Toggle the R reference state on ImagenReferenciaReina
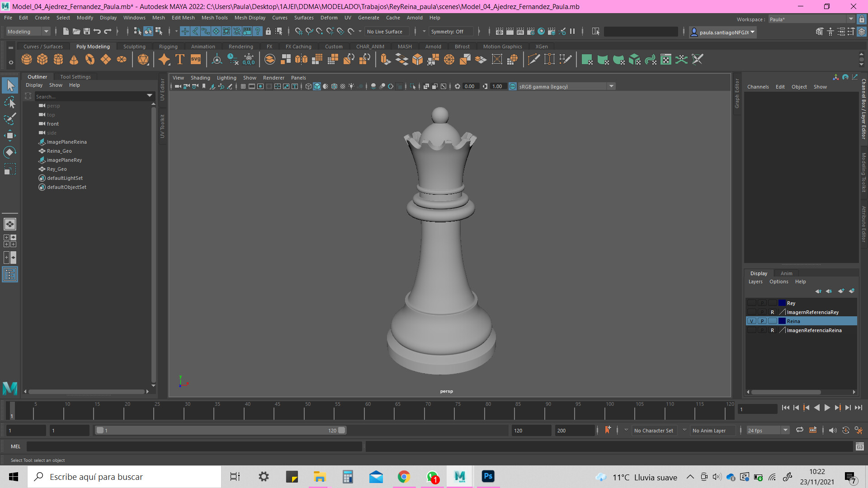The width and height of the screenshot is (868, 488). (772, 330)
